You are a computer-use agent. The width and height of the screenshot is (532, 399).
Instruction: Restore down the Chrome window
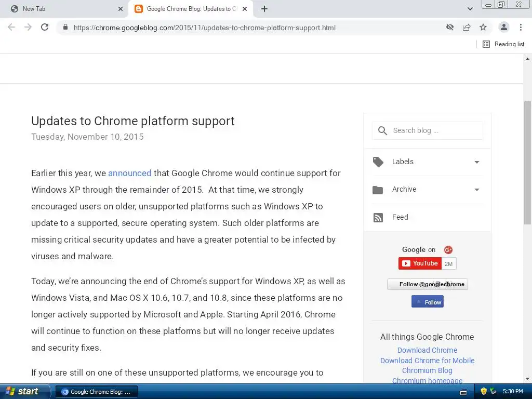[x=501, y=5]
